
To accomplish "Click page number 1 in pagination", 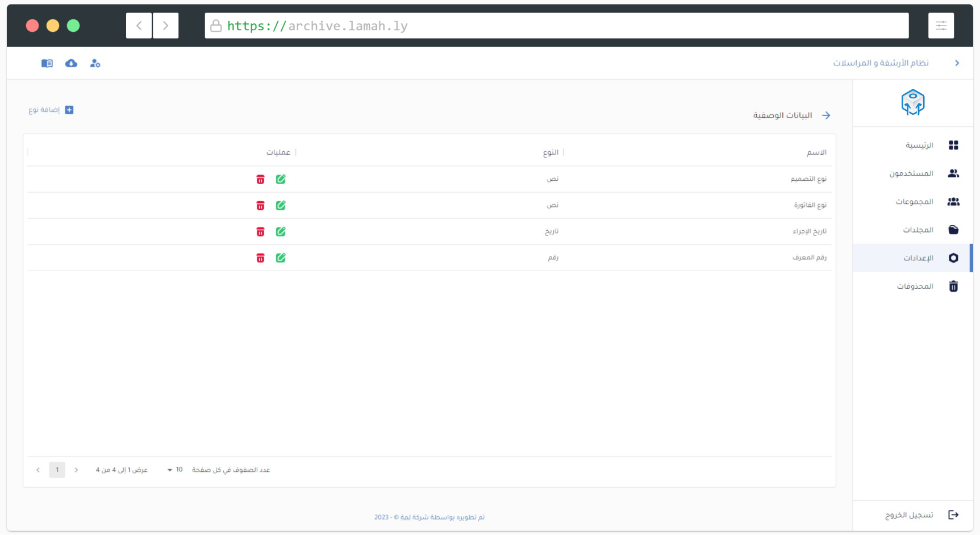I will click(57, 470).
